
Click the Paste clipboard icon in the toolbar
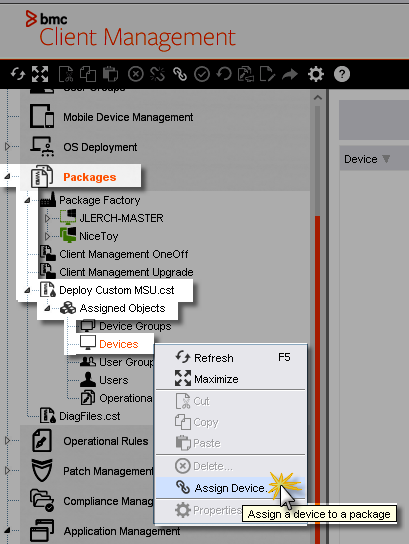[110, 74]
